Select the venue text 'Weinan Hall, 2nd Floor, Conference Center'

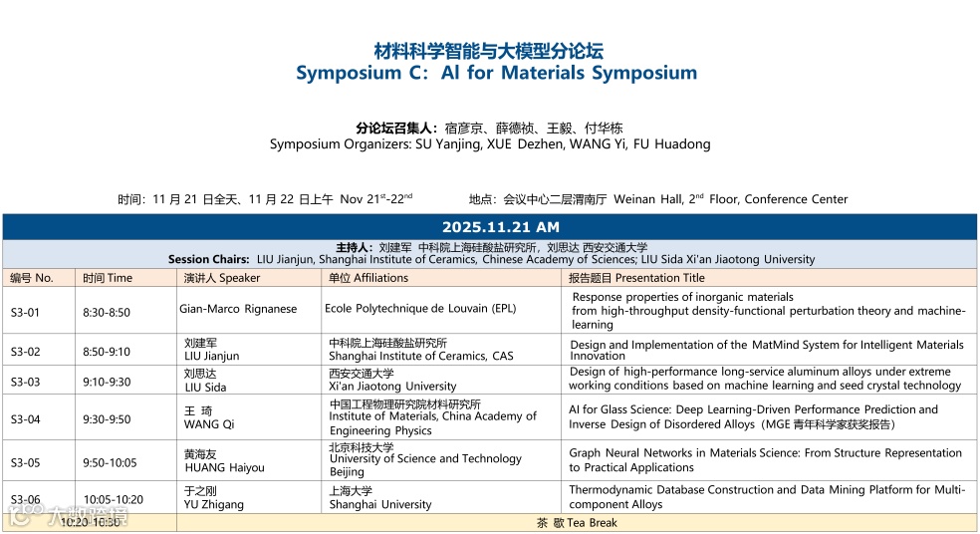[x=731, y=199]
